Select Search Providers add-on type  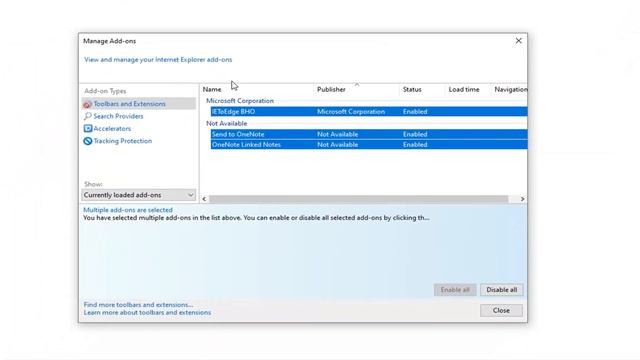118,116
